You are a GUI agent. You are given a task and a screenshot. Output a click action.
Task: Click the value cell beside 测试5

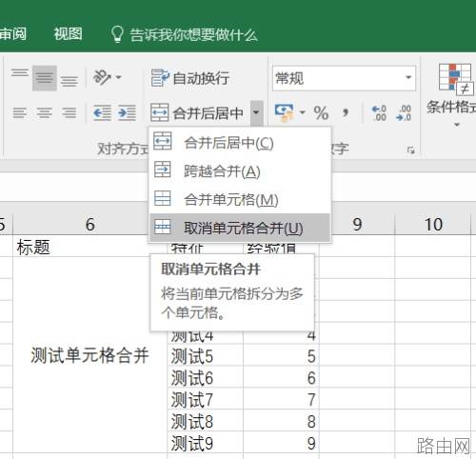[x=281, y=356]
